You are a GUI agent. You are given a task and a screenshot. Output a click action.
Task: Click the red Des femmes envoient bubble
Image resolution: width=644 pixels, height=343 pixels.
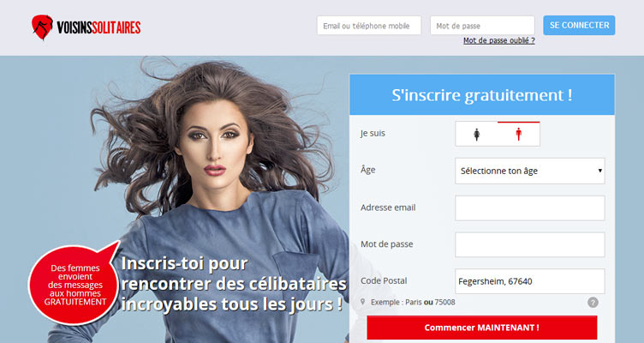(x=75, y=284)
